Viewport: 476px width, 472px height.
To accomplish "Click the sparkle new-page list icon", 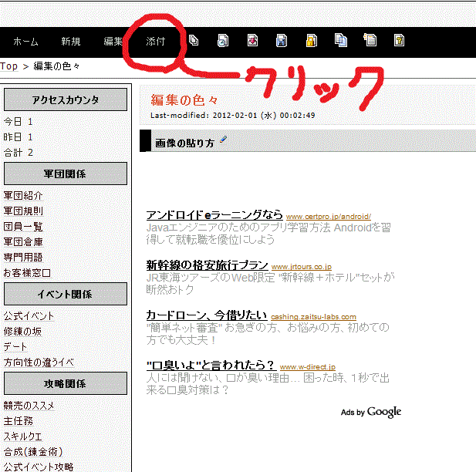I will click(370, 41).
